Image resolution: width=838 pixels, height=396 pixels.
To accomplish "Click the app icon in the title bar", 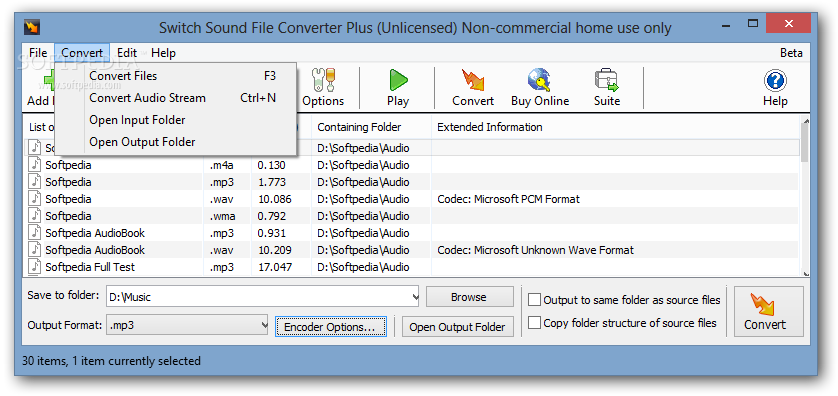I will pos(32,27).
